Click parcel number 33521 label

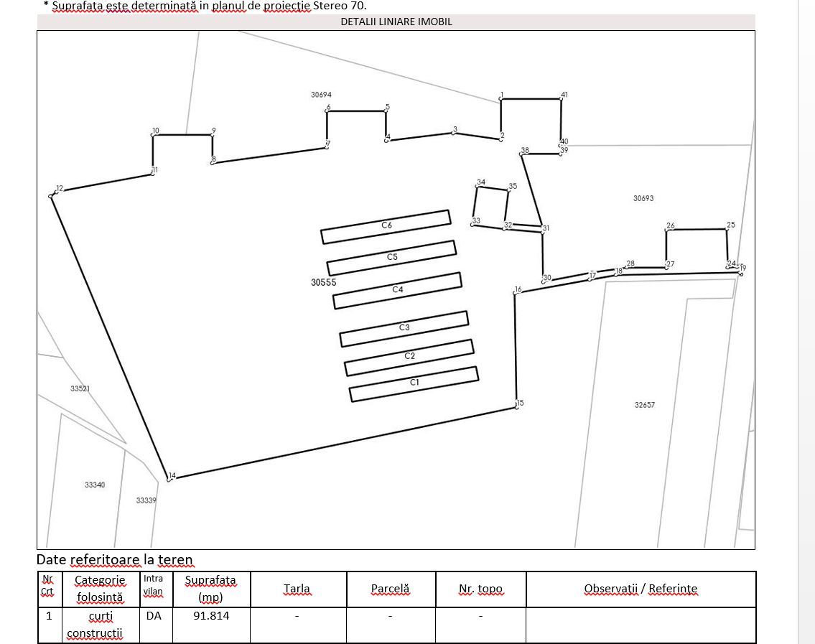80,388
